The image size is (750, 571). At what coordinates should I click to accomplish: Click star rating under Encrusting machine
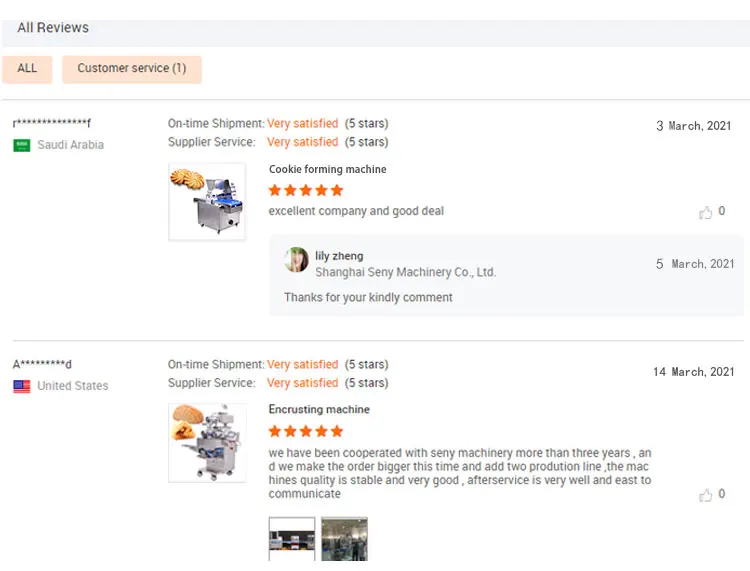(x=306, y=431)
